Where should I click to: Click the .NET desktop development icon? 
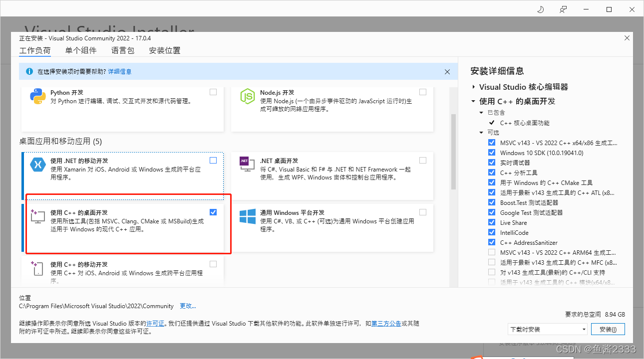pyautogui.click(x=248, y=165)
